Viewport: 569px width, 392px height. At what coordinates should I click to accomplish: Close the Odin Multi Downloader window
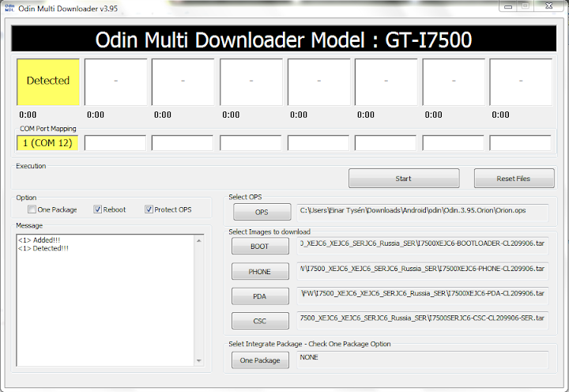[x=549, y=6]
